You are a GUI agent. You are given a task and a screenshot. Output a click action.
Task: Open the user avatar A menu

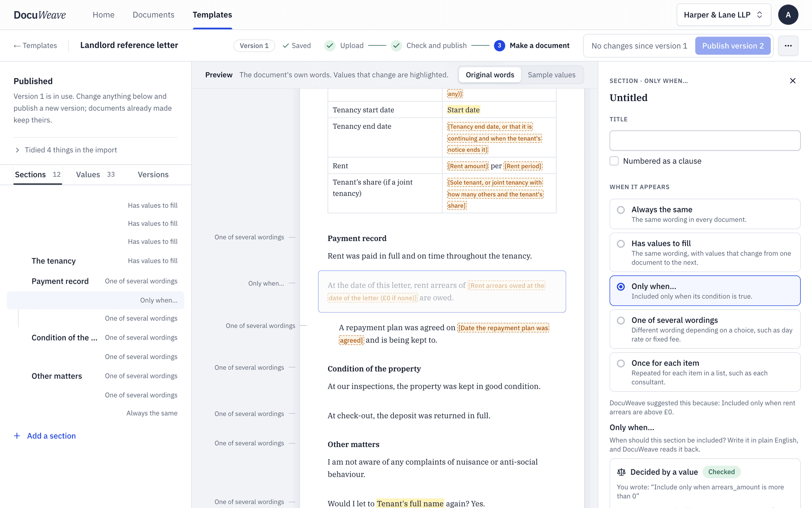788,15
